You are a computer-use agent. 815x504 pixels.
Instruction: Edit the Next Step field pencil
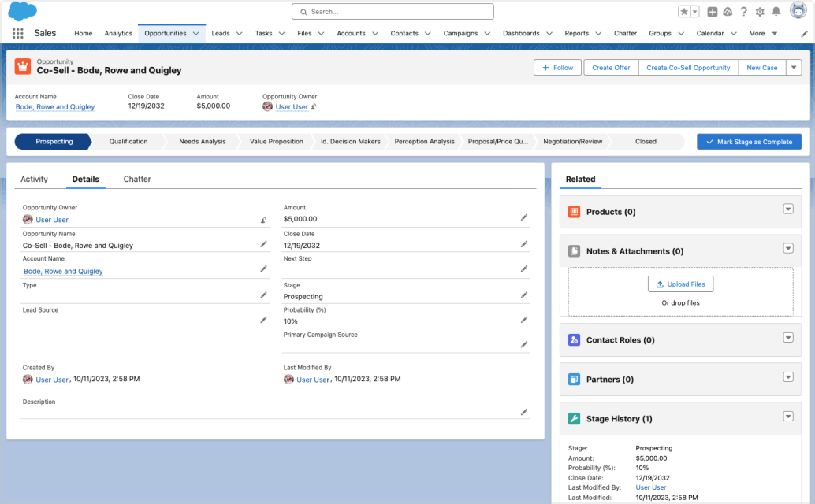[524, 269]
